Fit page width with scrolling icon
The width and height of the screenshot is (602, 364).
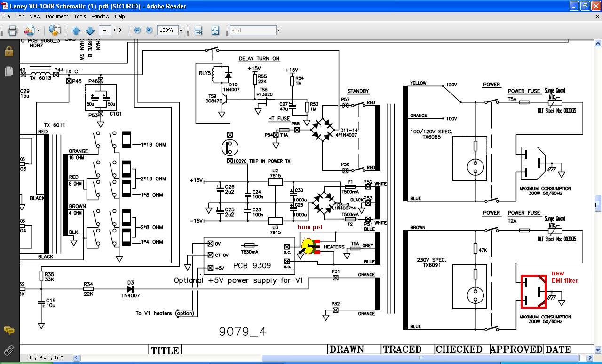pos(198,30)
